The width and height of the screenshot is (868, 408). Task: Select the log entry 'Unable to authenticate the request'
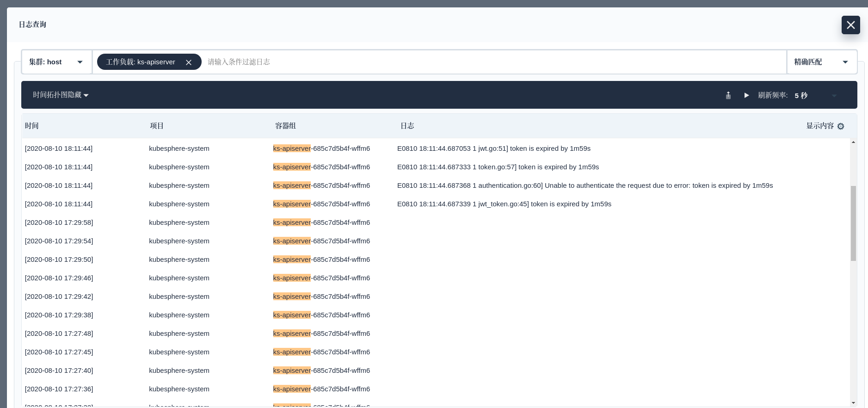[x=585, y=185]
